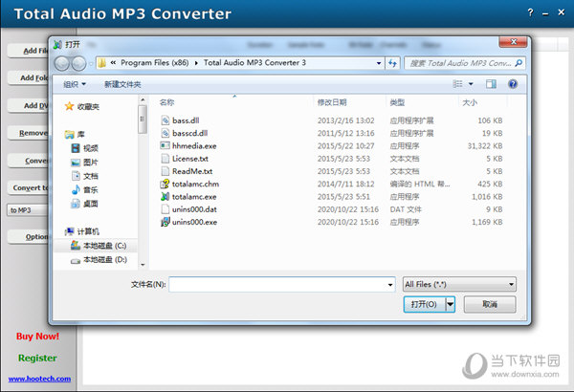The height and width of the screenshot is (392, 574).
Task: Select the hhmedia.exe file name
Action: 194,146
